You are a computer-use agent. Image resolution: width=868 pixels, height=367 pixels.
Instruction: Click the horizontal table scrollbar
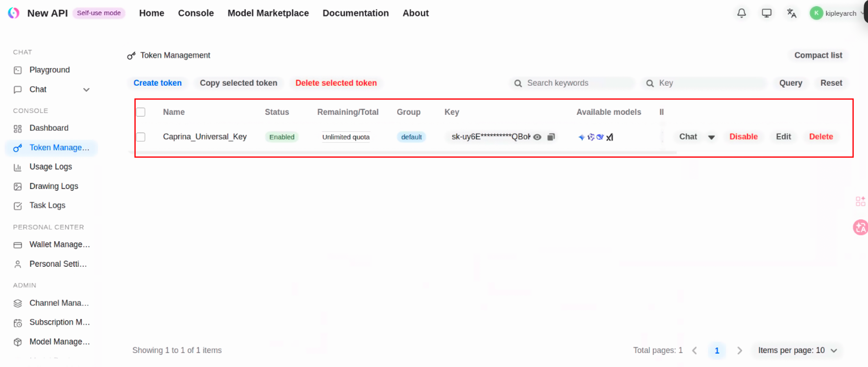point(403,153)
